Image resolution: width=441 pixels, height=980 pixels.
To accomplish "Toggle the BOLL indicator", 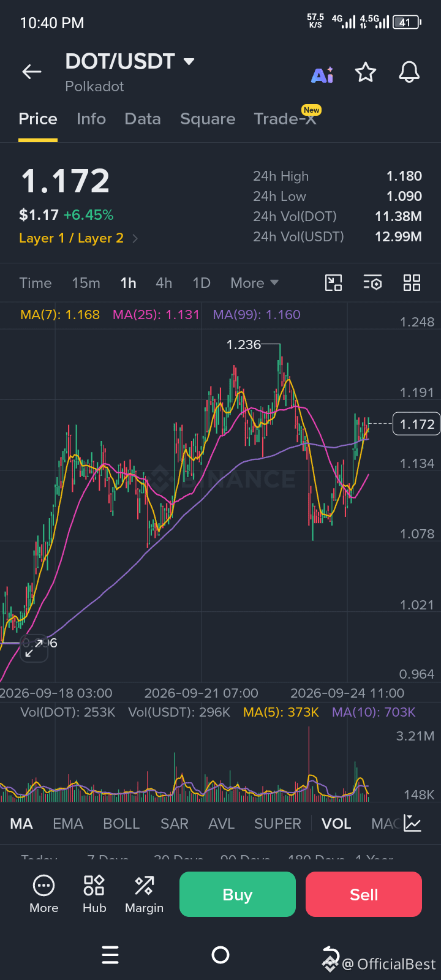I will (x=121, y=824).
